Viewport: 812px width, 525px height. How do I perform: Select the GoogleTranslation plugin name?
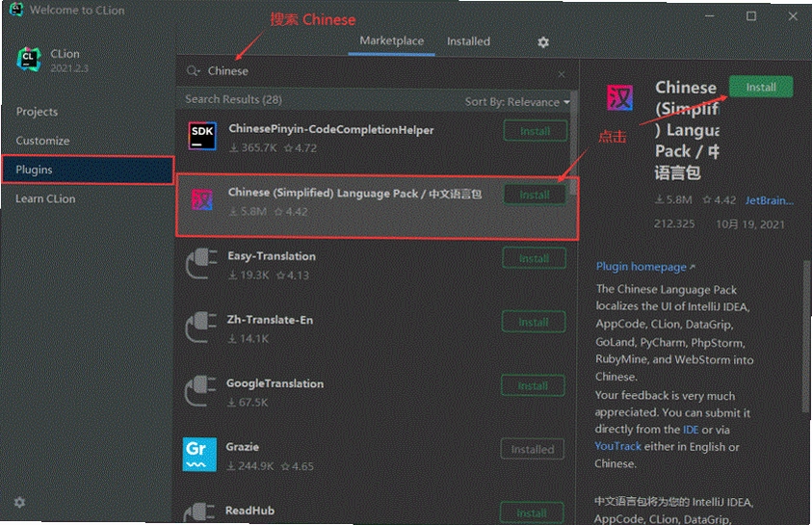tap(275, 383)
